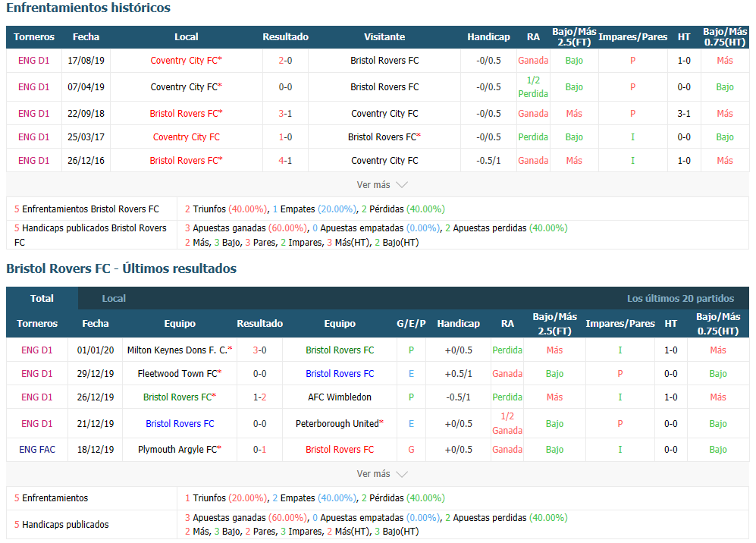Click ENG FAC tournament in 18/12/19 row
The width and height of the screenshot is (756, 543).
pyautogui.click(x=37, y=450)
